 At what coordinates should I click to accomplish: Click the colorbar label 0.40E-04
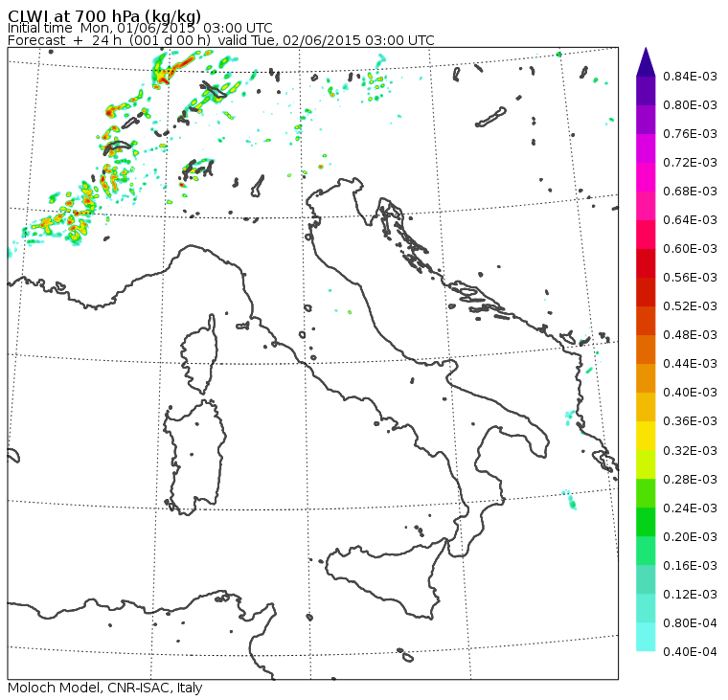(690, 652)
